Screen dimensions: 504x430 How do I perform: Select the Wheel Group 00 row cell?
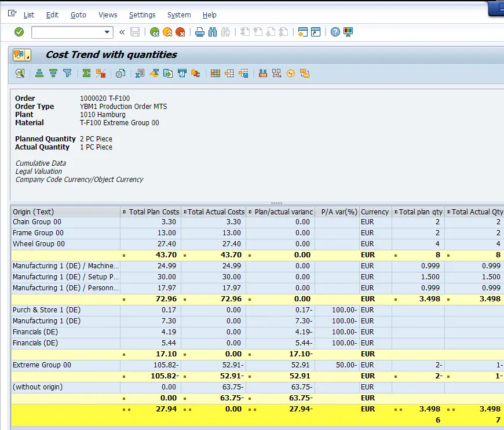tap(39, 244)
